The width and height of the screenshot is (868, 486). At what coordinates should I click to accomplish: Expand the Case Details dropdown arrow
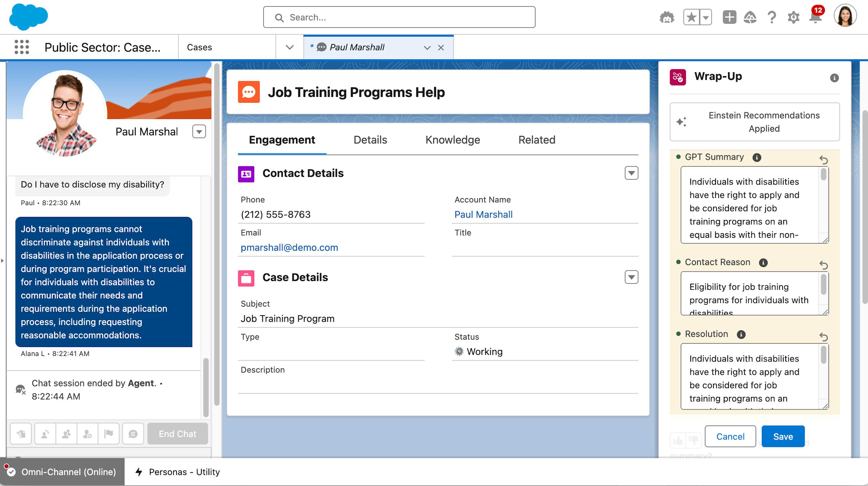631,277
